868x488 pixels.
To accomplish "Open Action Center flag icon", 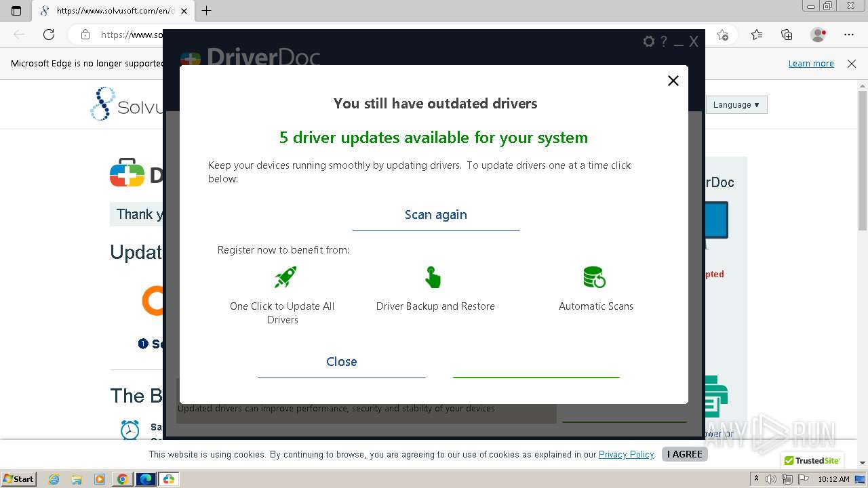I will pyautogui.click(x=802, y=479).
